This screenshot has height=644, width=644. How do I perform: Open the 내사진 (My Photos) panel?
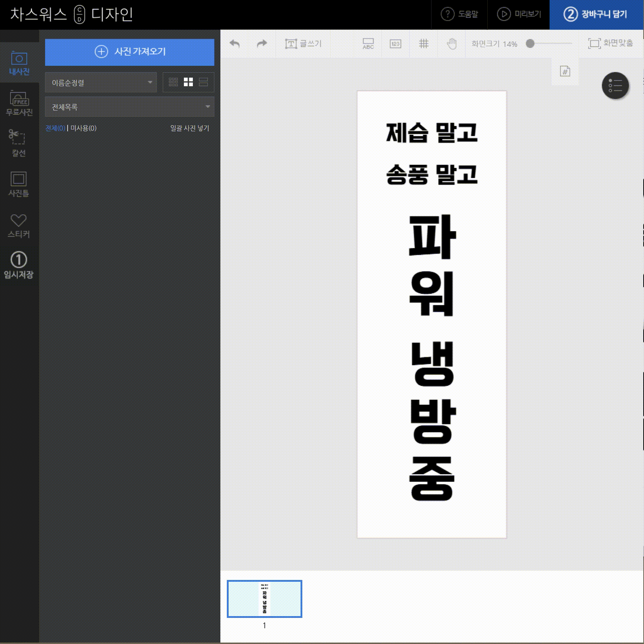(x=19, y=63)
